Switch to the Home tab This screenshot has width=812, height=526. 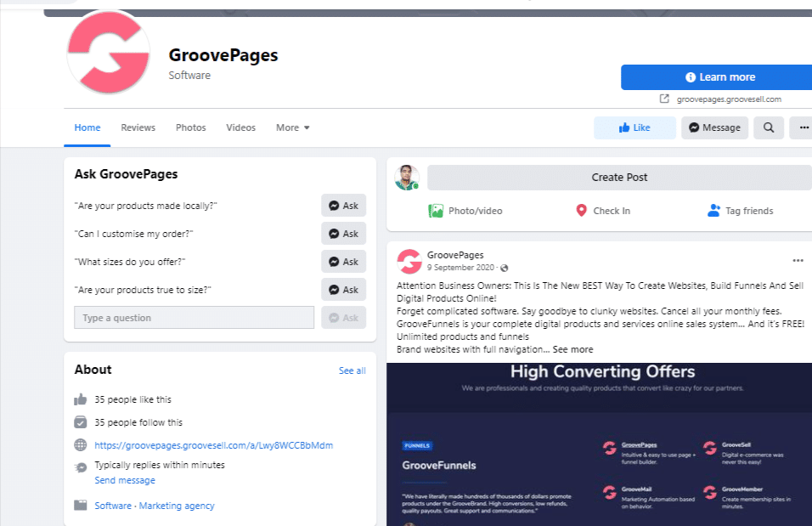tap(87, 127)
